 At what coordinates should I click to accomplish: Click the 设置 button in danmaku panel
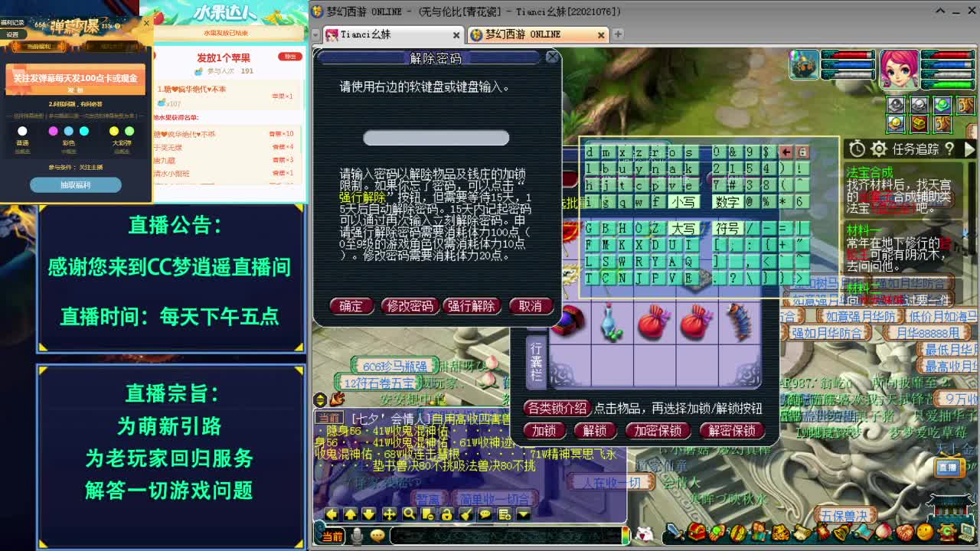pos(12,34)
